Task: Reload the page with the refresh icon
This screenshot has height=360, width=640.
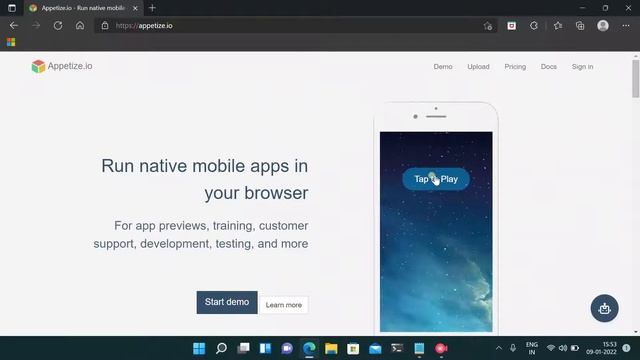Action: [58, 26]
